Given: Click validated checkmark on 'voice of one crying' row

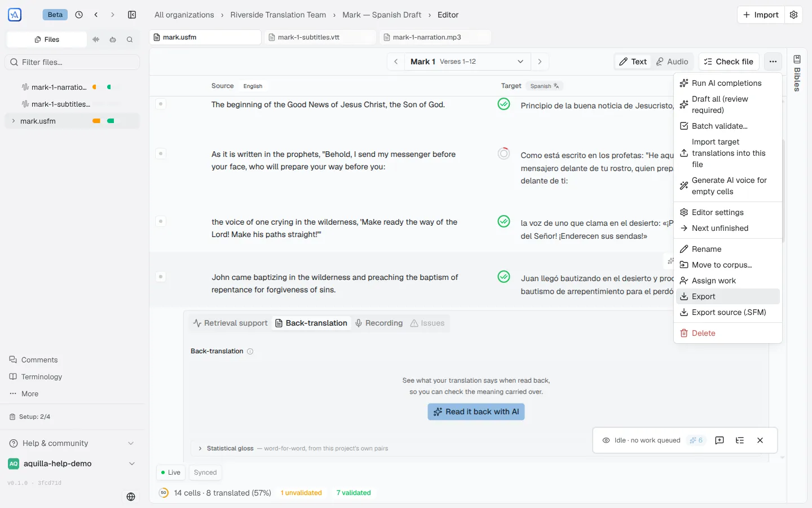Looking at the screenshot, I should click(x=504, y=221).
